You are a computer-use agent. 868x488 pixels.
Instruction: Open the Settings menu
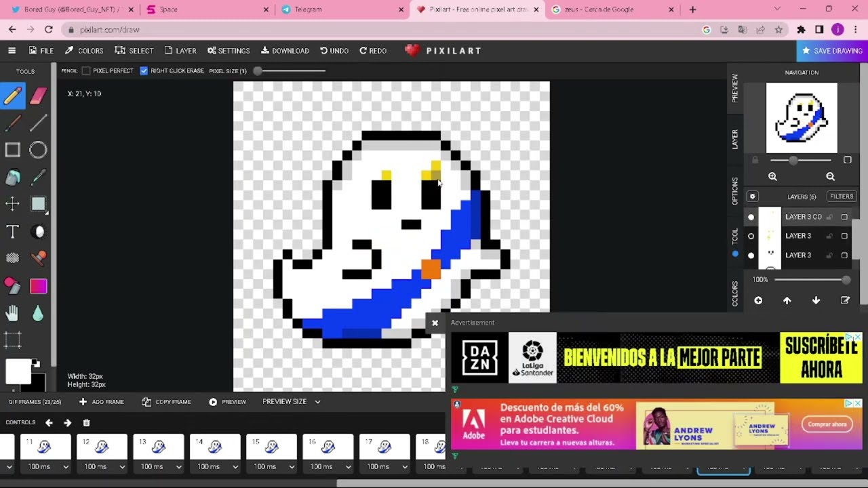pos(229,51)
